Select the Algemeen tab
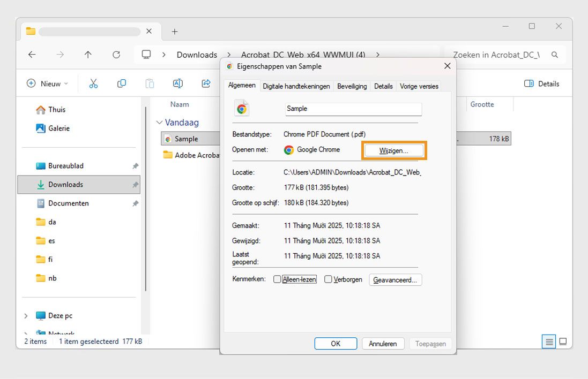This screenshot has width=588, height=379. click(242, 86)
